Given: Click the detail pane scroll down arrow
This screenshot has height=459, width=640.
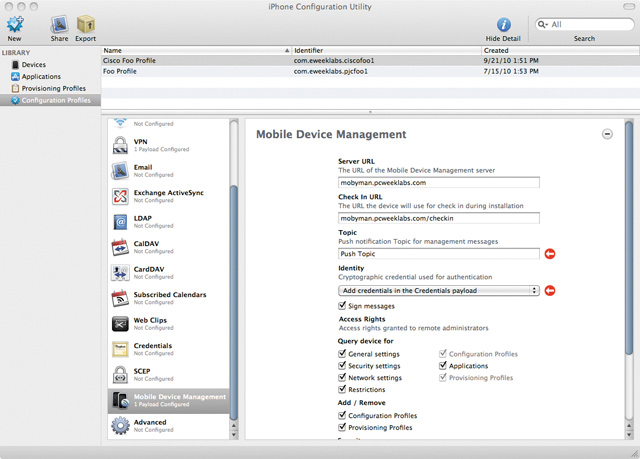Looking at the screenshot, I should (x=629, y=435).
